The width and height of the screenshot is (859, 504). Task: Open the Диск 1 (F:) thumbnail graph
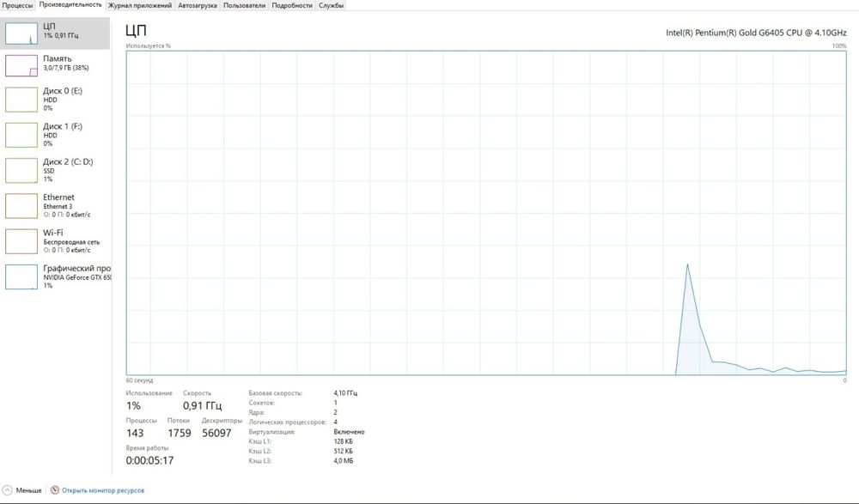(21, 136)
